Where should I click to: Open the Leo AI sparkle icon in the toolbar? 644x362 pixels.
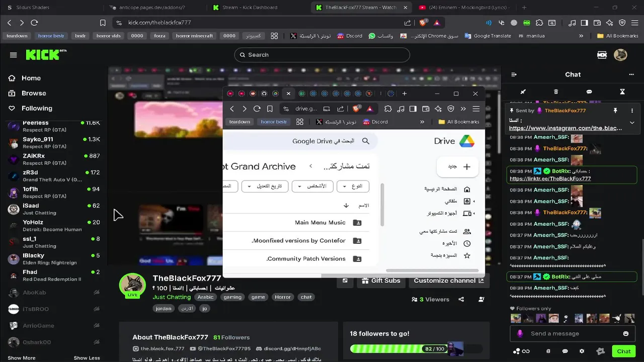tap(610, 23)
